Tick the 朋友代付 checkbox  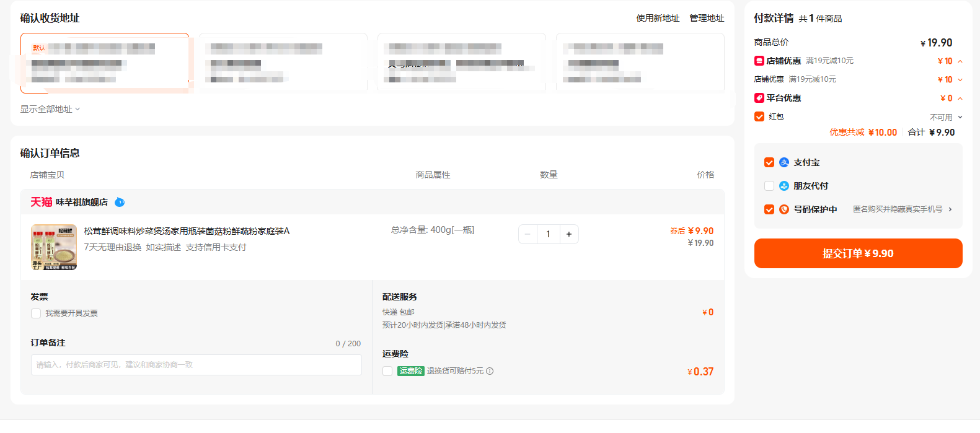tap(769, 186)
